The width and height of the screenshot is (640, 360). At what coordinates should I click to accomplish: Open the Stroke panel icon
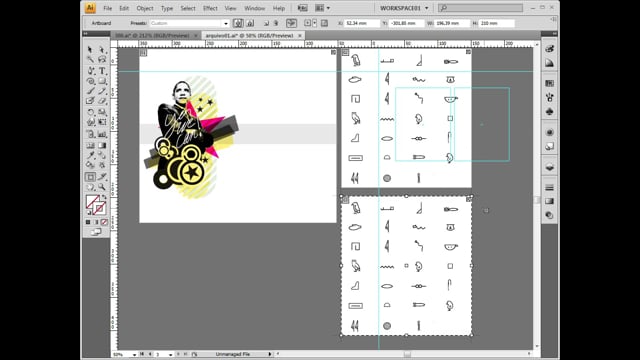click(x=550, y=187)
